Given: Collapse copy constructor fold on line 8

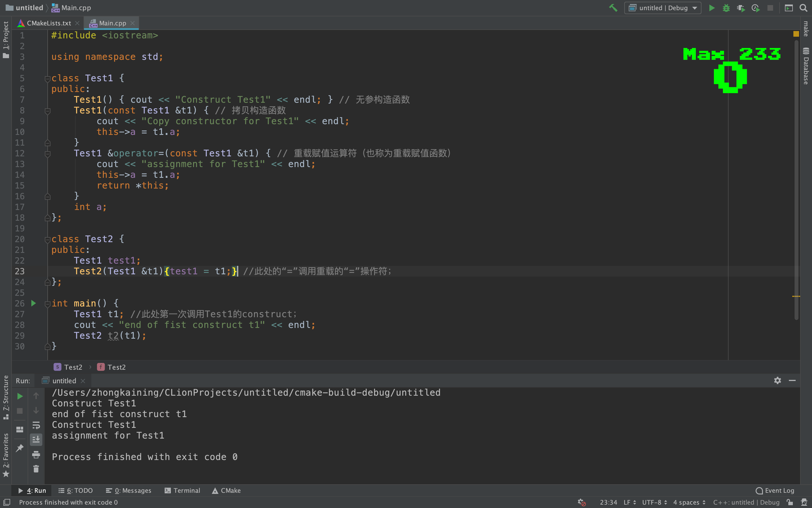Looking at the screenshot, I should [47, 111].
